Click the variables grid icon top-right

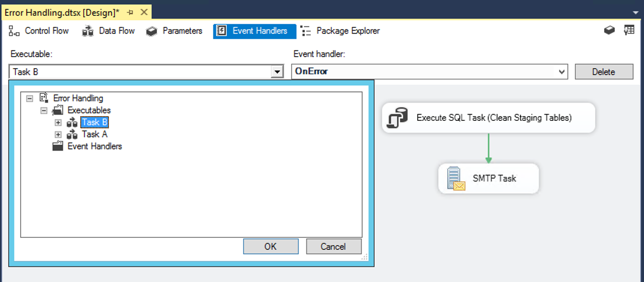pyautogui.click(x=629, y=30)
